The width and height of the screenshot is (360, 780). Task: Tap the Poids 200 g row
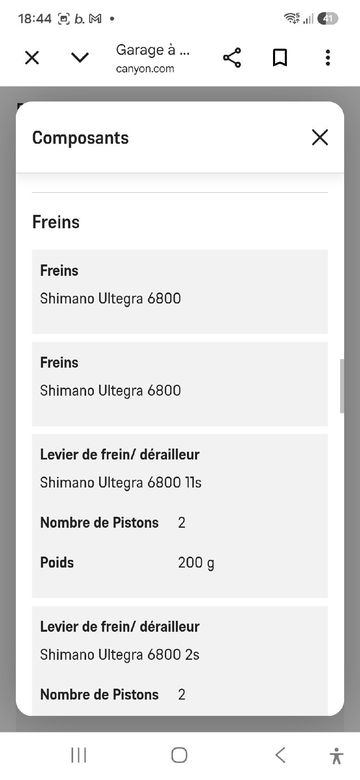point(180,563)
